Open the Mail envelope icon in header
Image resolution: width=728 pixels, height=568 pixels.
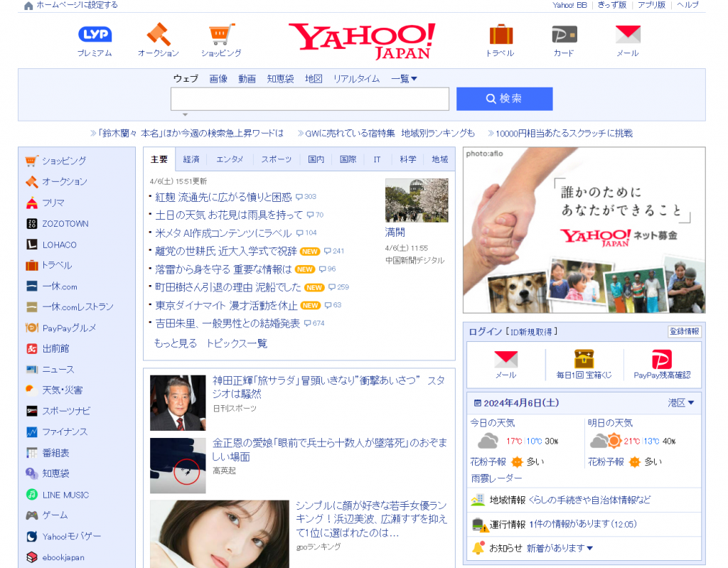pyautogui.click(x=628, y=35)
